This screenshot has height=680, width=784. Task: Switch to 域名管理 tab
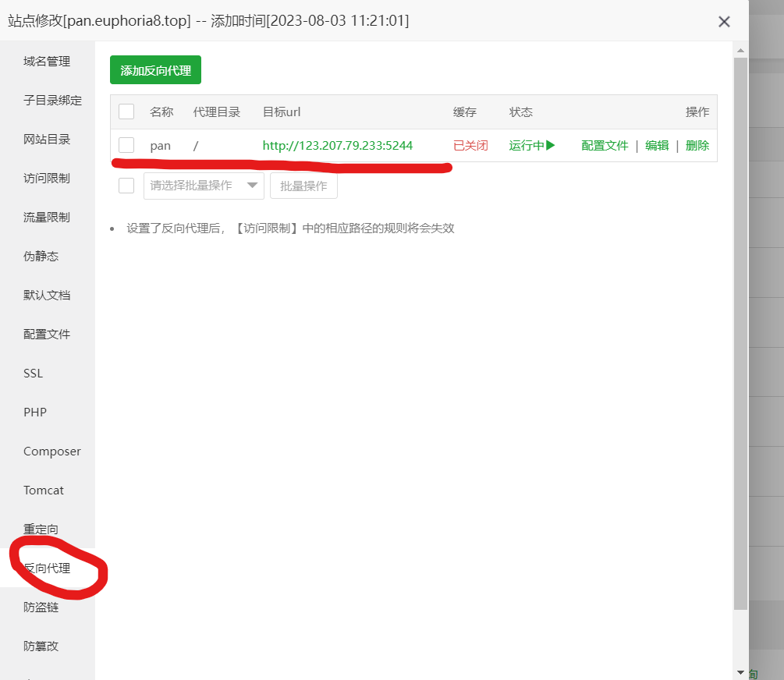[47, 62]
